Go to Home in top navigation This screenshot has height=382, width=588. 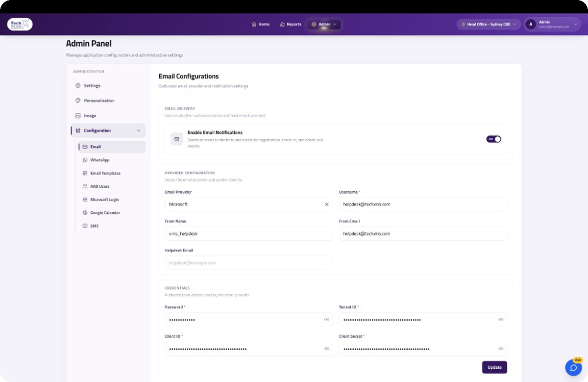261,24
